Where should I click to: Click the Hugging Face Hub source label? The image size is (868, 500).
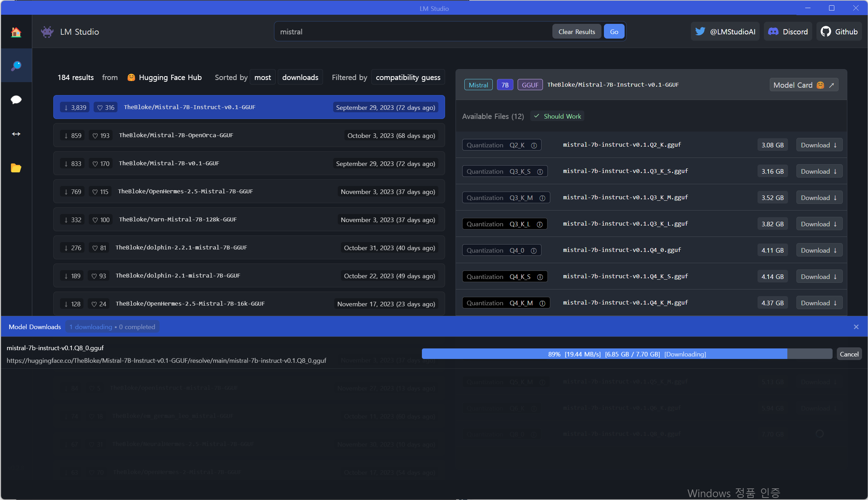[164, 77]
